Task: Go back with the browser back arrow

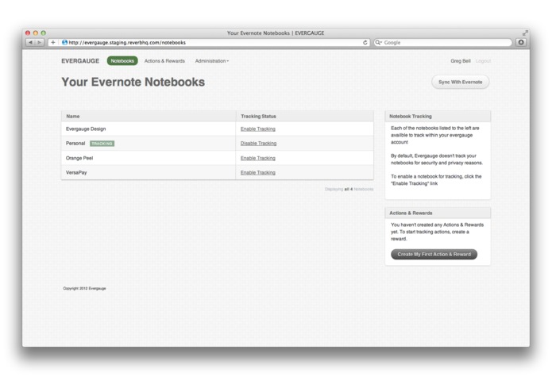Action: tap(31, 42)
